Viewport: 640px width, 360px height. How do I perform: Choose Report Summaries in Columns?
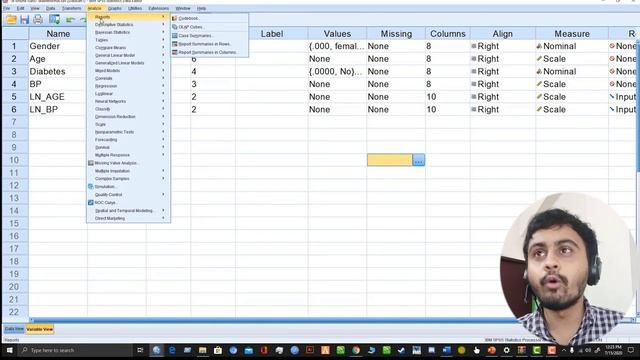click(x=209, y=52)
